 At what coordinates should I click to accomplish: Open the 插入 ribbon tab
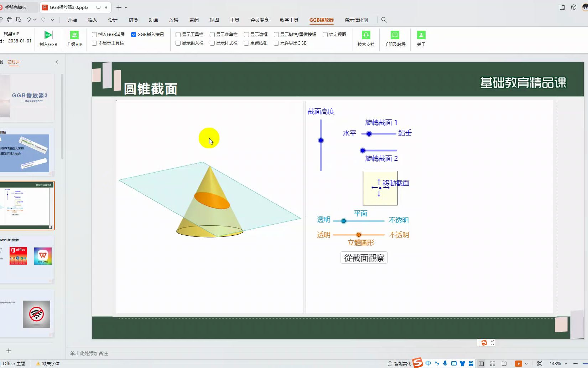click(x=93, y=20)
